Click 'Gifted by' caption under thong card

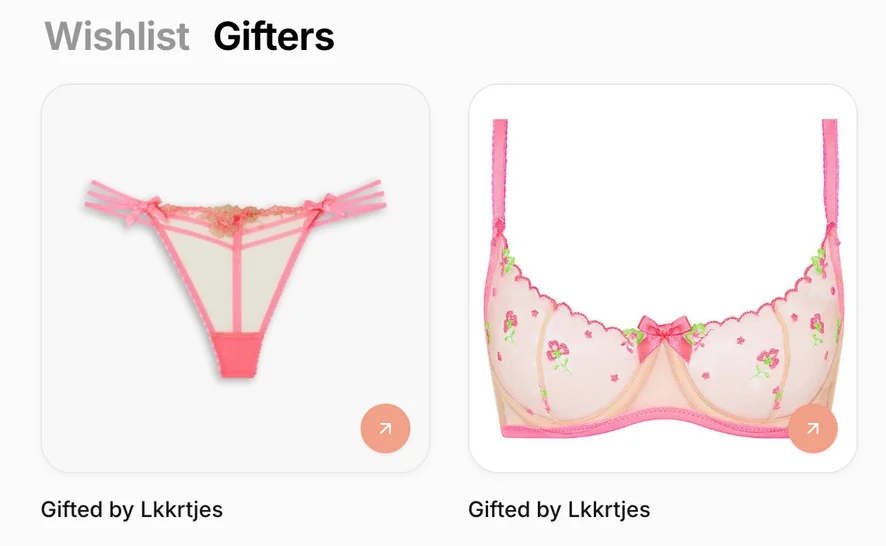point(87,509)
